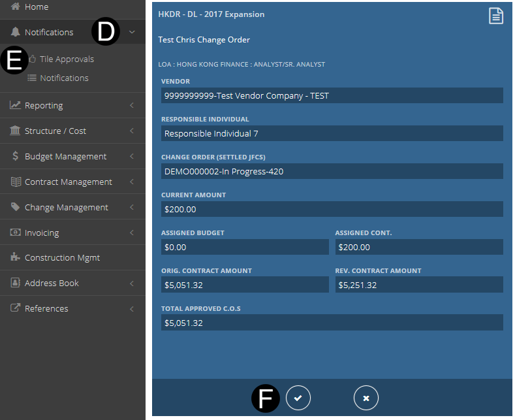Open Notifications list submenu item
The height and width of the screenshot is (420, 515).
point(64,78)
